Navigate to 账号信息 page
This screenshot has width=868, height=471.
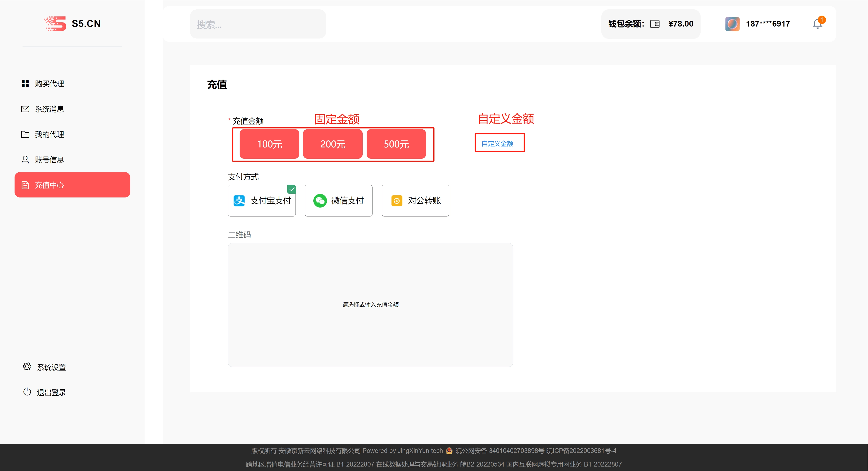(50, 160)
